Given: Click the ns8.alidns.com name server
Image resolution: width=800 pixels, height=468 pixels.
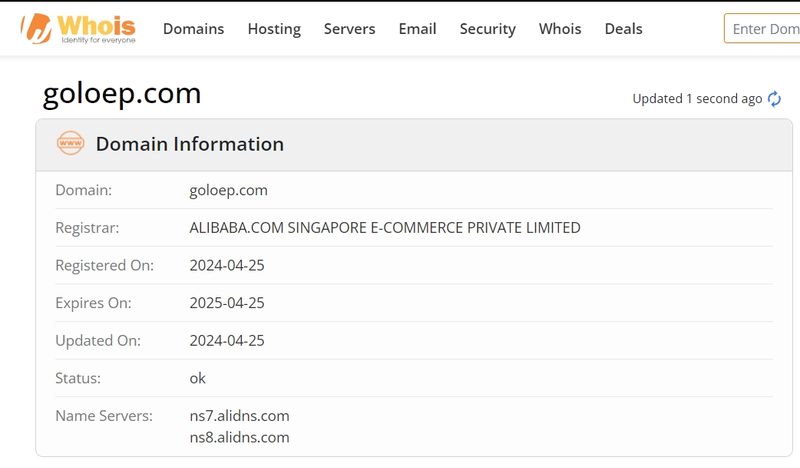Looking at the screenshot, I should 239,437.
